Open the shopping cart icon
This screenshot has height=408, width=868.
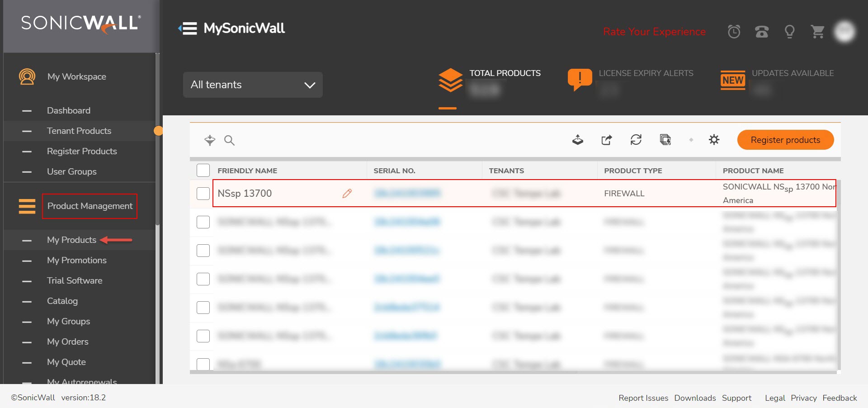817,32
